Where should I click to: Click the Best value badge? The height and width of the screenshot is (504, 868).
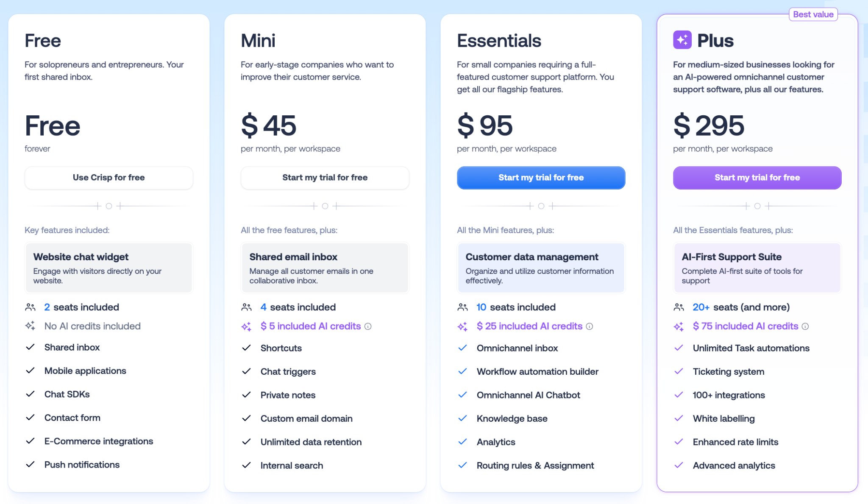[813, 14]
